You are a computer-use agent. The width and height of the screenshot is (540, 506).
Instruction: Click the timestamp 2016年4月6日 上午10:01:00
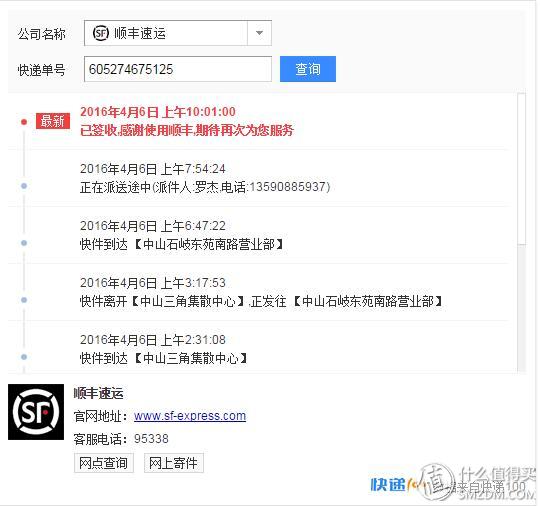point(158,112)
